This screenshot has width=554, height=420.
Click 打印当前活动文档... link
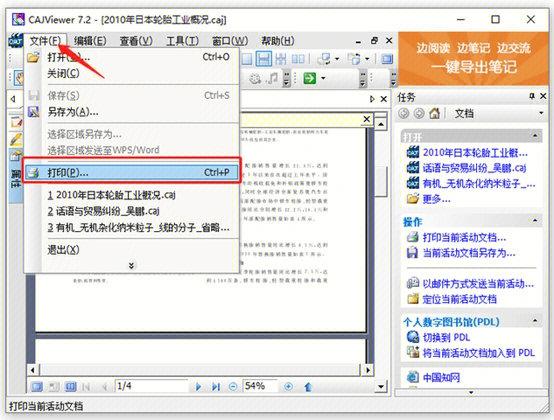[464, 237]
